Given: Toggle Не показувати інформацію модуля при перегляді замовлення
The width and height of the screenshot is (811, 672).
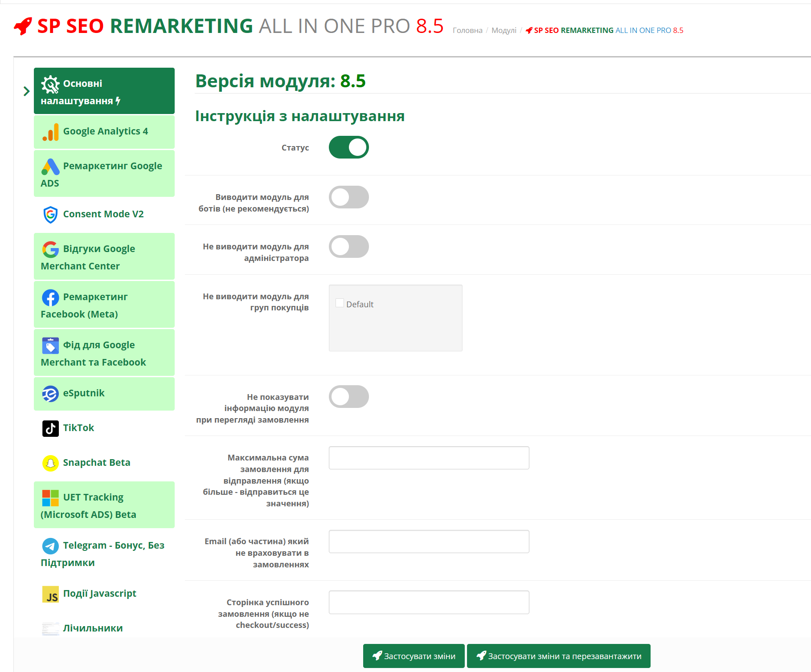Looking at the screenshot, I should [x=348, y=396].
